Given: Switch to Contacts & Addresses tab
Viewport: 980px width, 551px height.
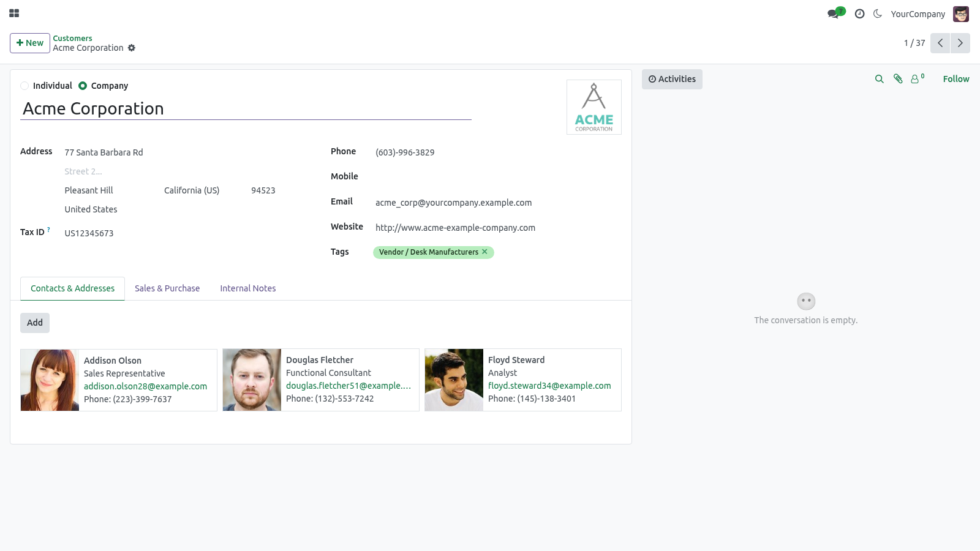Looking at the screenshot, I should coord(72,288).
